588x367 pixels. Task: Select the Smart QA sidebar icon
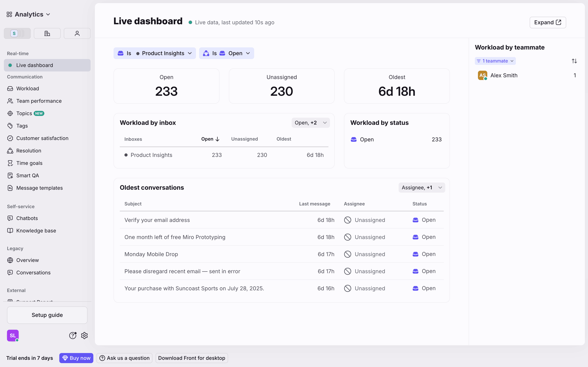10,175
